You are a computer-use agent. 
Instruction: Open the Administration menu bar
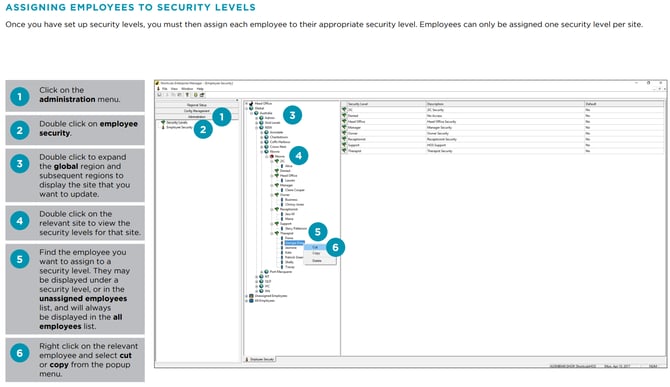click(197, 117)
